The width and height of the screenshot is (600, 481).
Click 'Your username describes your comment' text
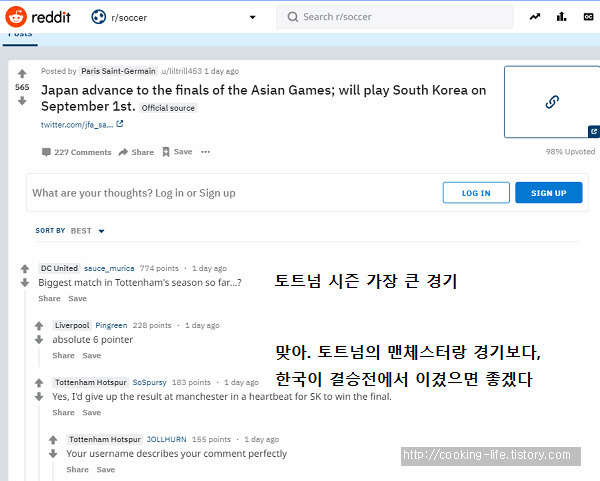pos(177,454)
